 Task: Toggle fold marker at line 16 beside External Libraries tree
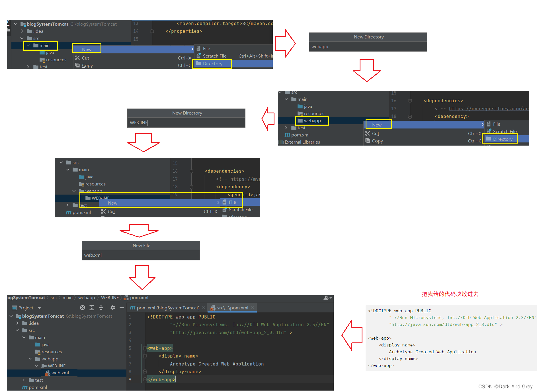click(x=410, y=101)
